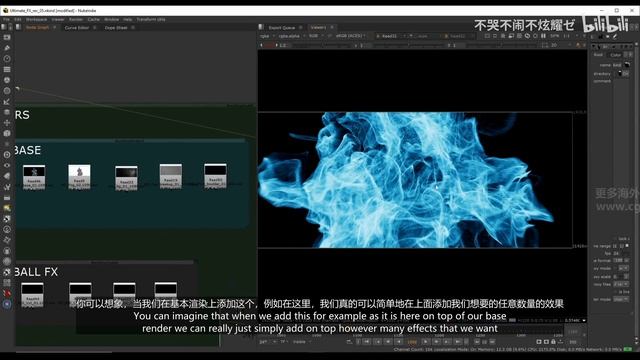Jump to the last frame
640x360 pixels.
coord(458,341)
